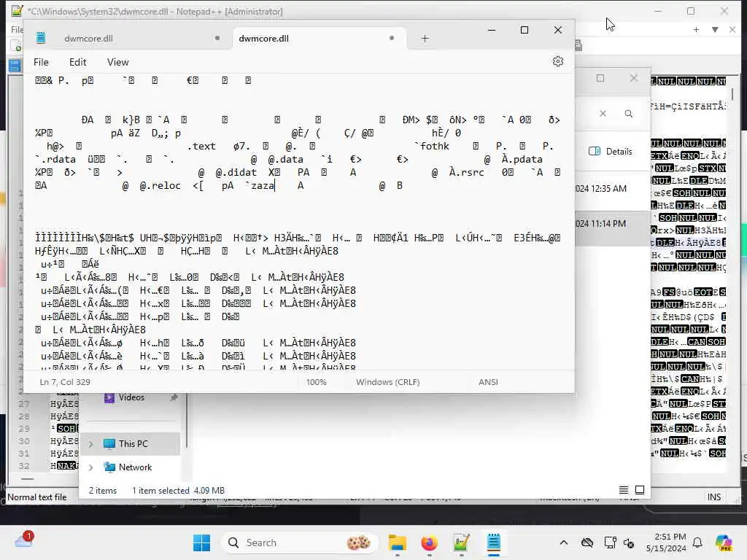The height and width of the screenshot is (560, 747).
Task: Show hidden system tray icons
Action: click(x=564, y=542)
